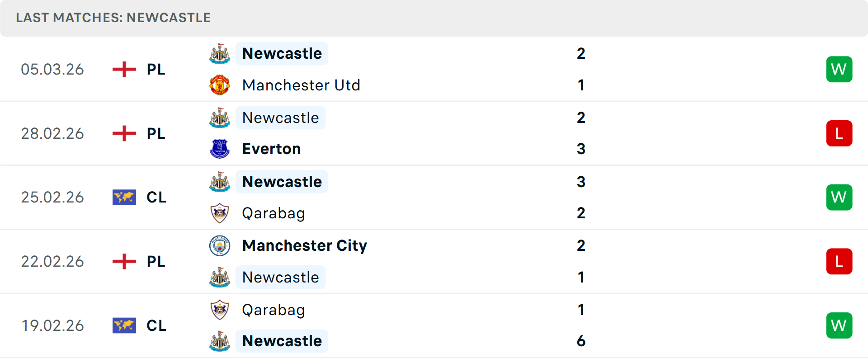Screen dimensions: 868x358
Task: Click the England flag beside the 22.02.26 match
Action: click(x=124, y=261)
